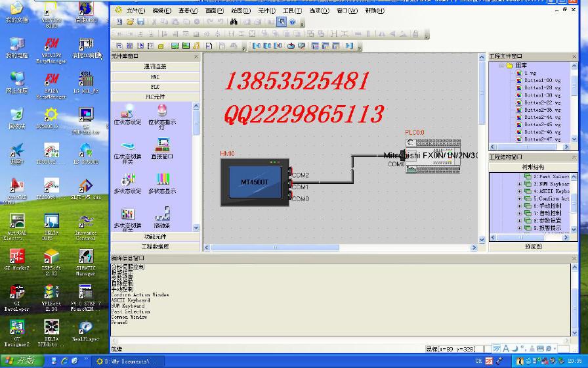The width and height of the screenshot is (588, 368).
Task: Select Button1-00.vg in the file list
Action: 542,80
